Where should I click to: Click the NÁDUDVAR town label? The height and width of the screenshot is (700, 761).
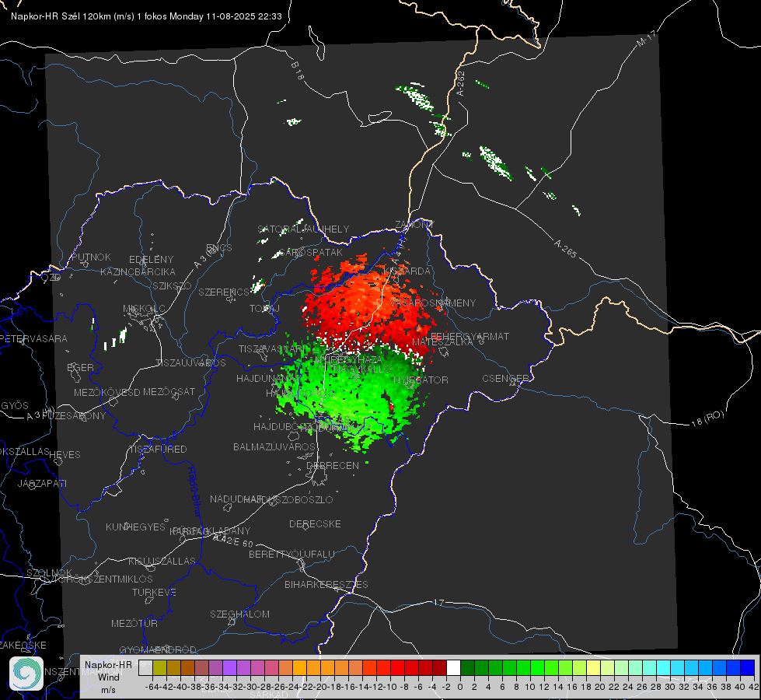[236, 499]
